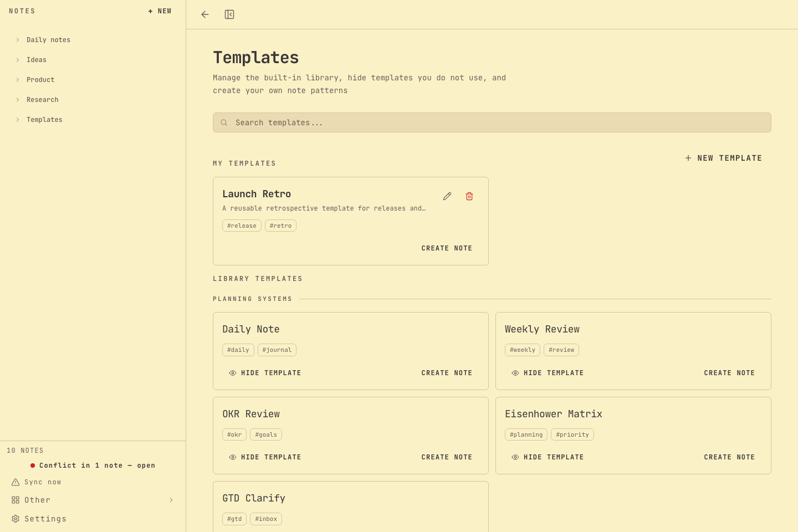The image size is (798, 532).
Task: Edit the Launch Retro template pencil icon
Action: point(447,196)
